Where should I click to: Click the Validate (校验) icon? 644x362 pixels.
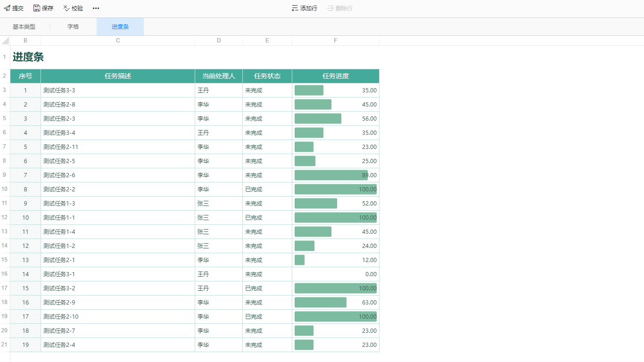click(66, 8)
